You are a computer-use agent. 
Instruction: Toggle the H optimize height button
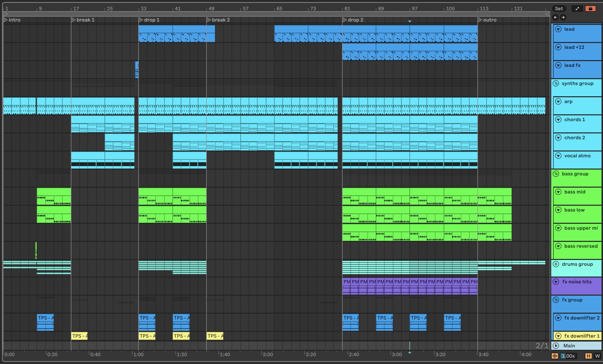588,356
